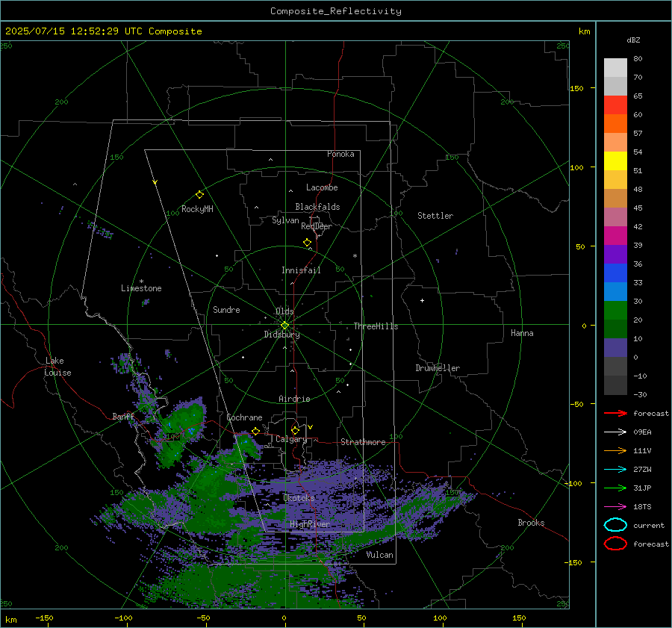Click the Ponoka town label
672x628 pixels.
[340, 154]
